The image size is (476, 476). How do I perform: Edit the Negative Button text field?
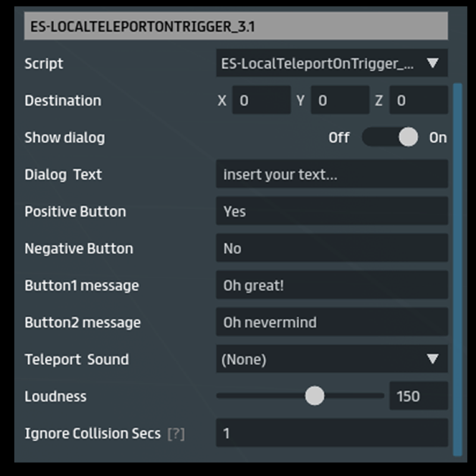331,248
